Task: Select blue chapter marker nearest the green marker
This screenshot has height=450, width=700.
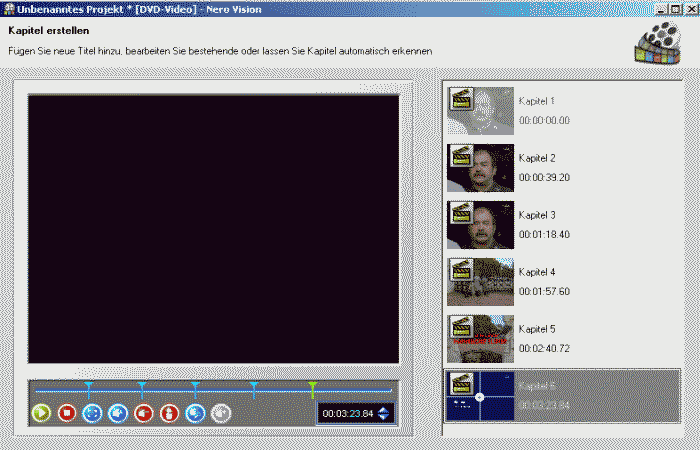Action: 254,386
